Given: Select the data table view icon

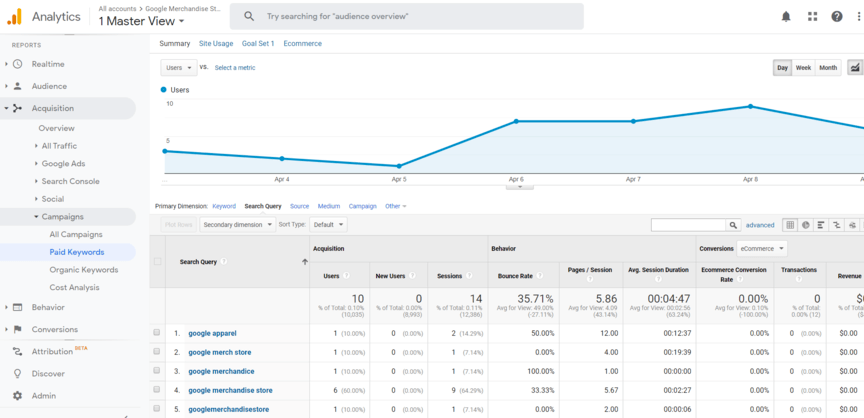Looking at the screenshot, I should coord(790,225).
